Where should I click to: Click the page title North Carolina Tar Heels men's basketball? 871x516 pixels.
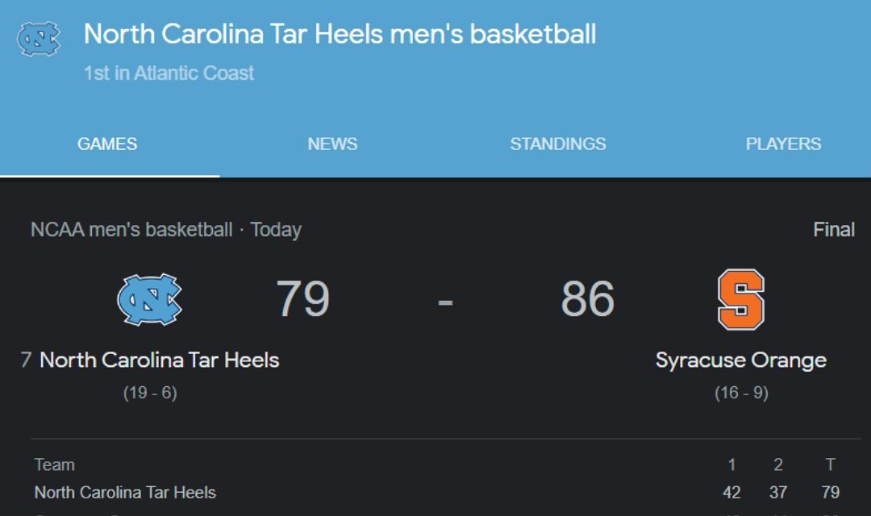(x=340, y=34)
